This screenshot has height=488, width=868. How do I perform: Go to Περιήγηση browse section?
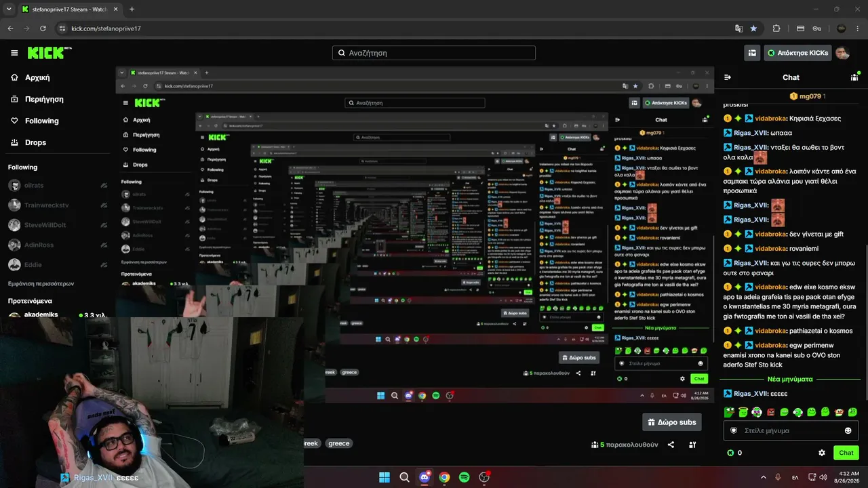(x=37, y=99)
